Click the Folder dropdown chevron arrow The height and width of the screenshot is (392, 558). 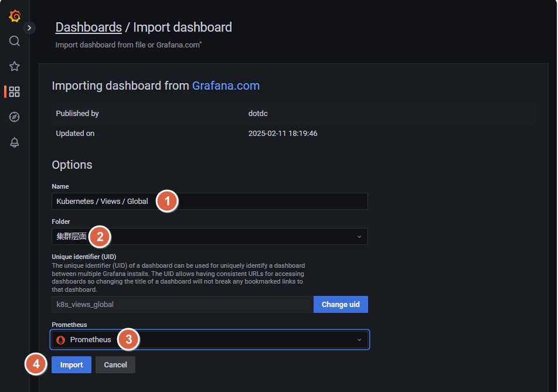click(359, 237)
